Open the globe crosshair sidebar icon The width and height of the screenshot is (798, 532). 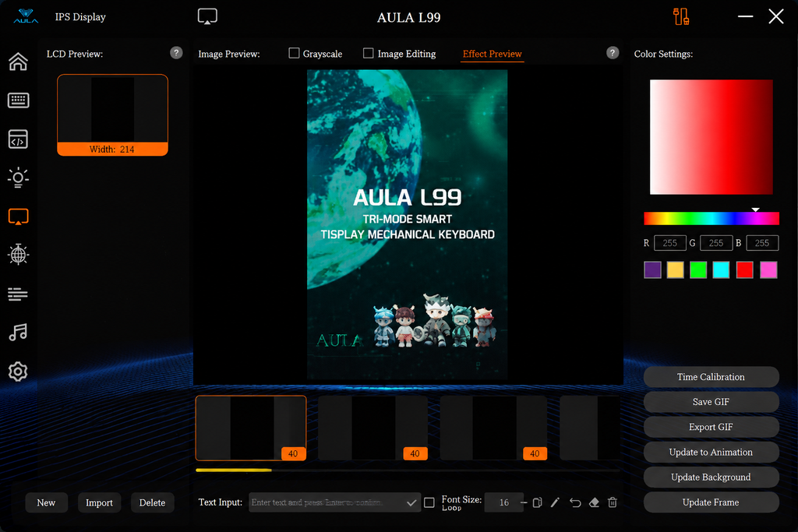point(19,254)
